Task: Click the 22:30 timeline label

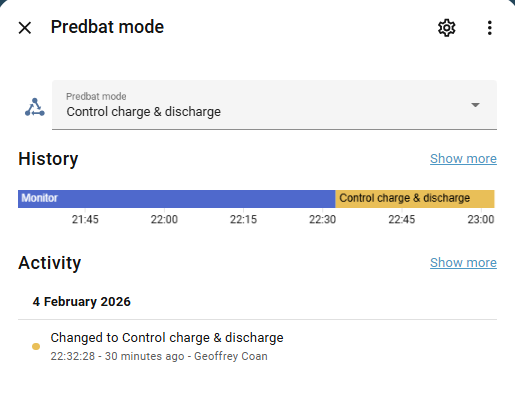Action: (322, 219)
